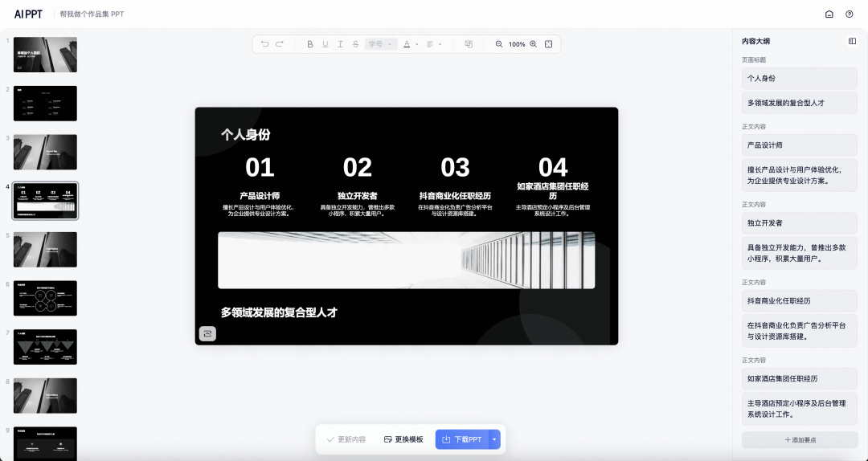Click the text alignment icon
The width and height of the screenshot is (868, 461).
430,44
